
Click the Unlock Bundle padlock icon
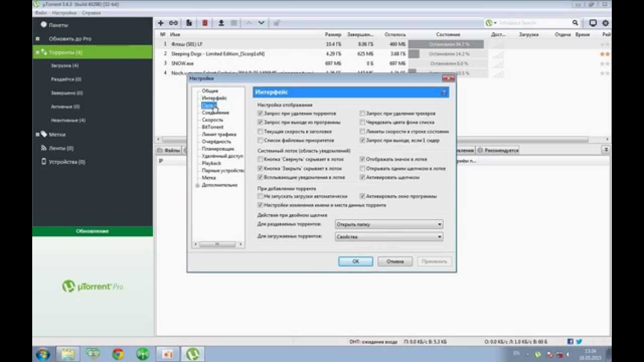[277, 23]
